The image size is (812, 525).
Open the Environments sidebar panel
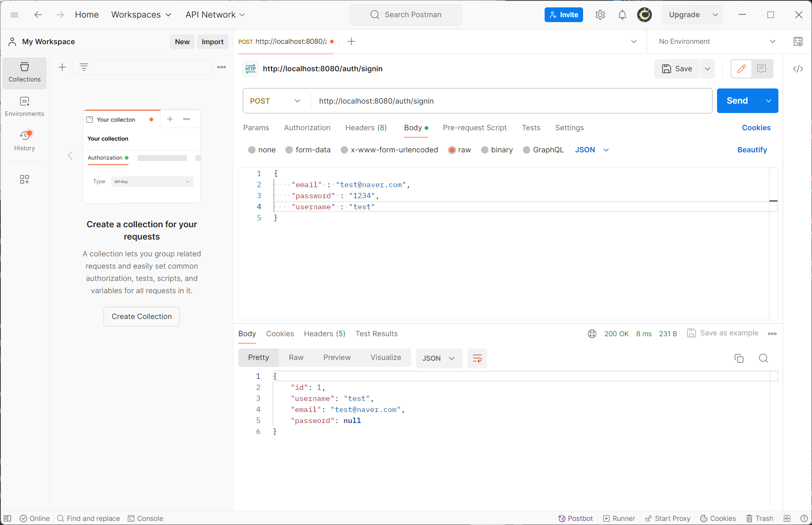25,106
